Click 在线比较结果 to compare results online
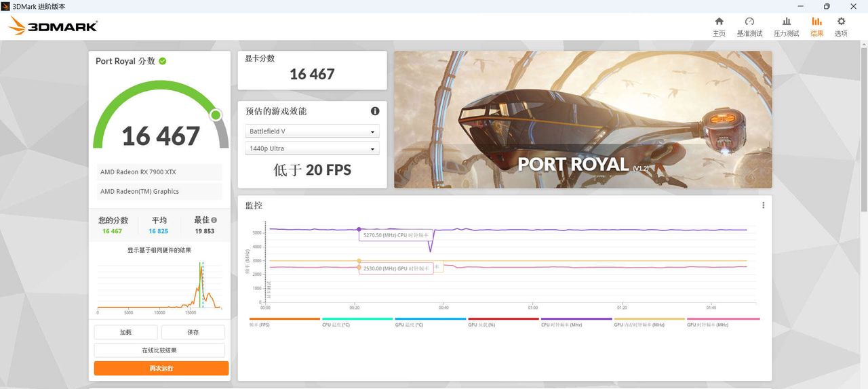 click(x=159, y=350)
